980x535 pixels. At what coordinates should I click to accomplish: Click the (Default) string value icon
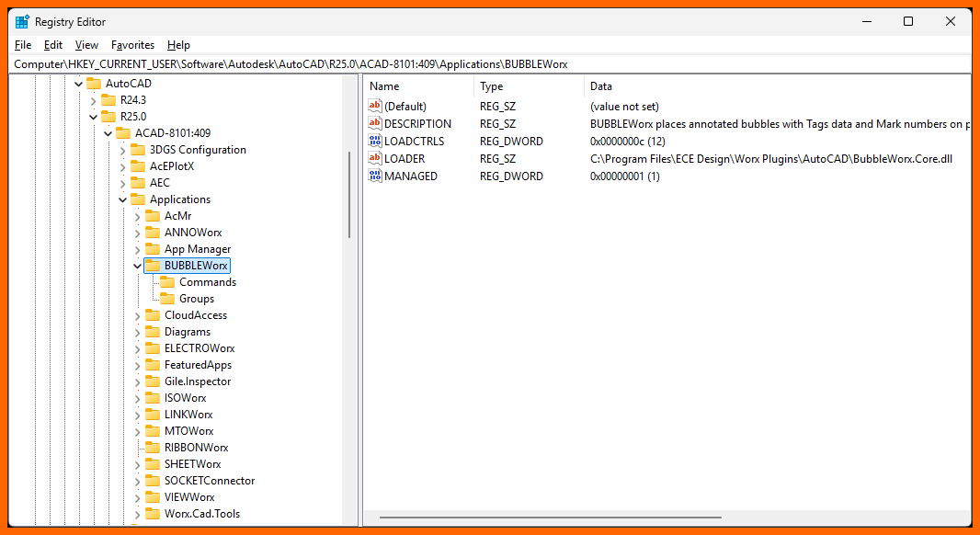[x=375, y=107]
